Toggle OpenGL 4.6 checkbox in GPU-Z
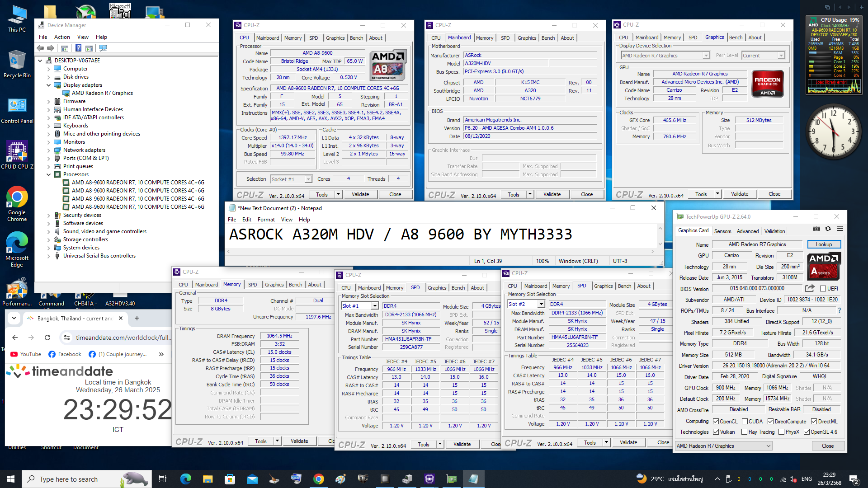The width and height of the screenshot is (868, 488). pos(807,432)
